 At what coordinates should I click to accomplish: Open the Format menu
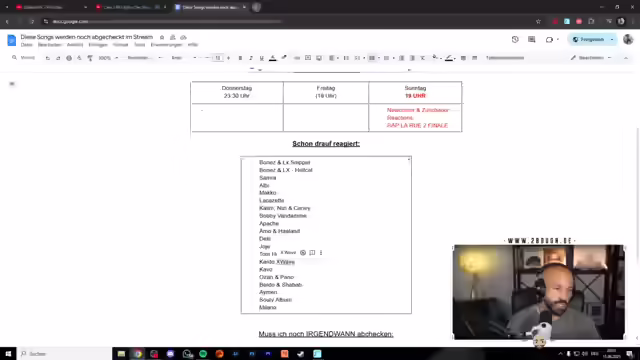(x=120, y=45)
